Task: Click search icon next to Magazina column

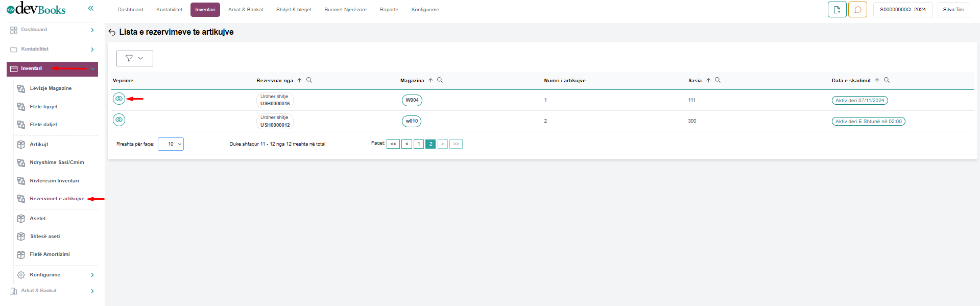Action: [440, 80]
